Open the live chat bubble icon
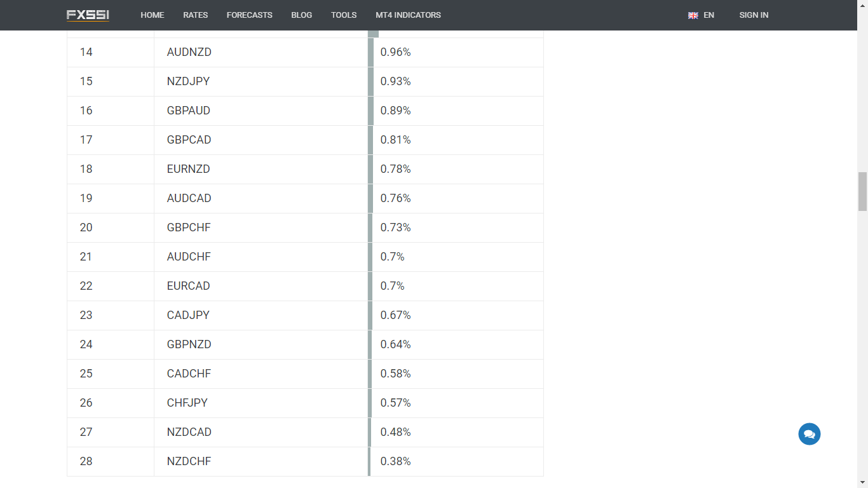This screenshot has height=488, width=868. 809,434
